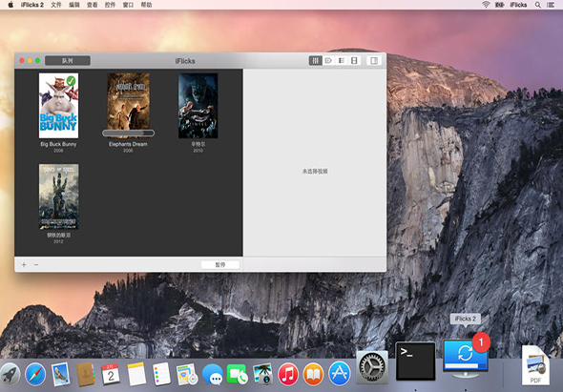Switch to the filmstrip view icon
The height and width of the screenshot is (392, 563).
pyautogui.click(x=354, y=61)
